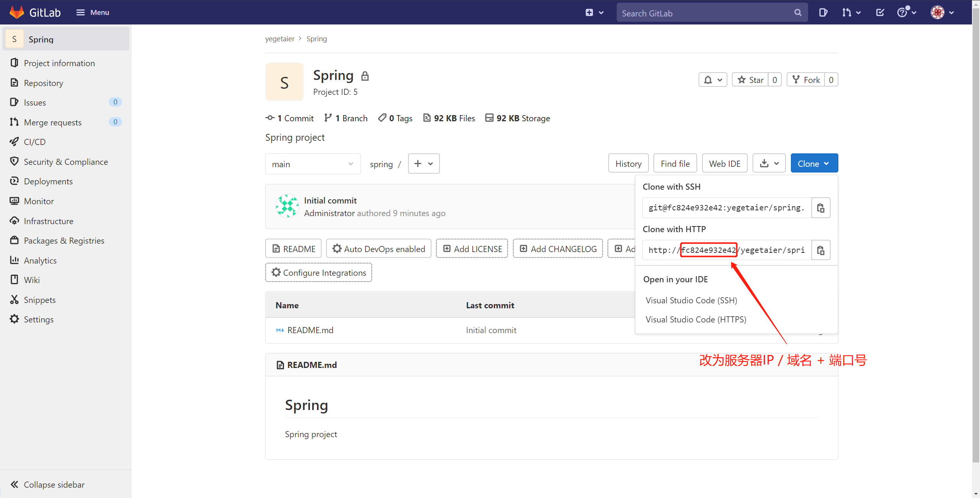Viewport: 980px width, 498px height.
Task: Open CI/CD in the sidebar
Action: coord(34,142)
